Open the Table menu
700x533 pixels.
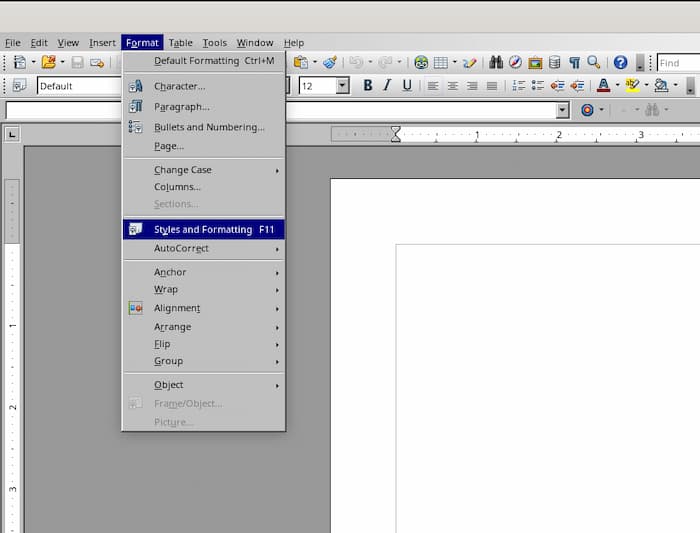pos(180,43)
